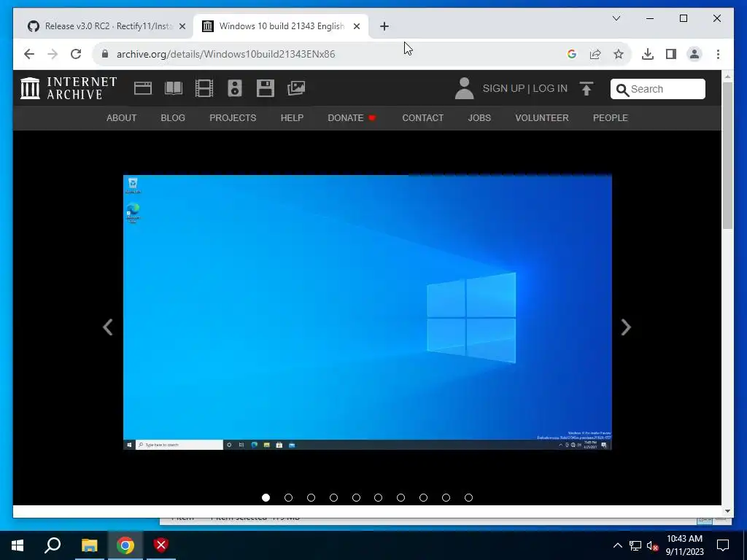
Task: Share this page via address bar icon
Action: click(x=595, y=54)
